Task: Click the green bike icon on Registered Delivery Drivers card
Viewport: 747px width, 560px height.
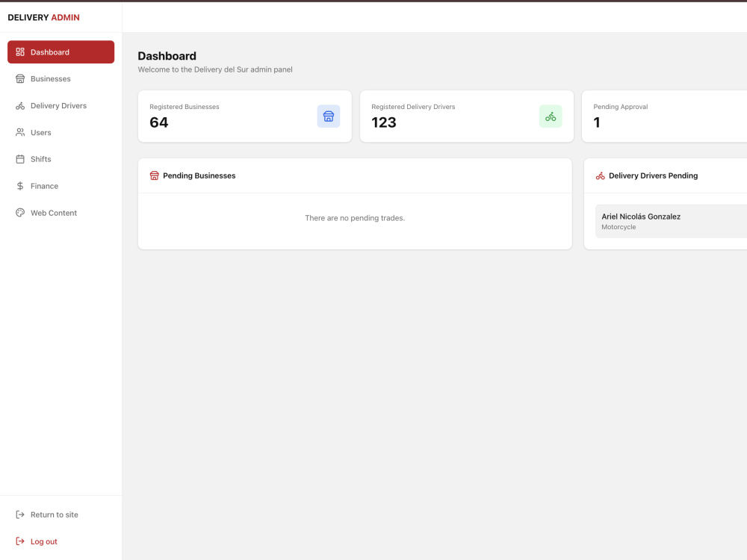Action: (x=551, y=116)
